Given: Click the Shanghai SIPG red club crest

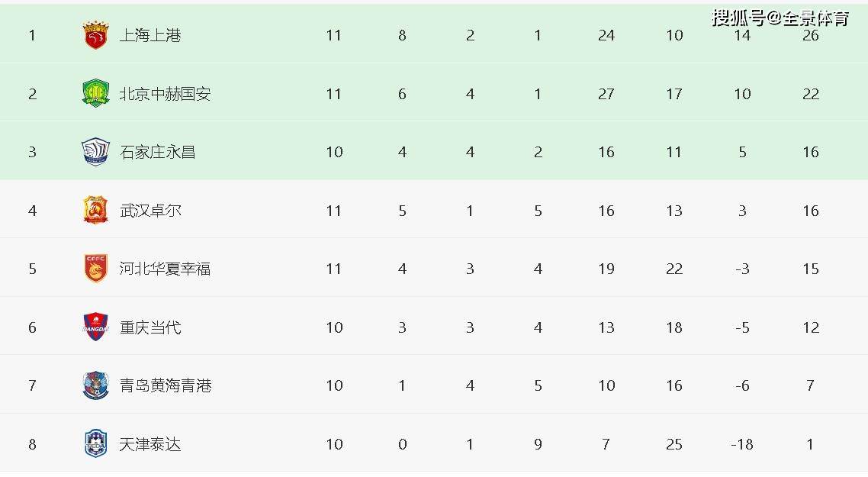Looking at the screenshot, I should 95,36.
